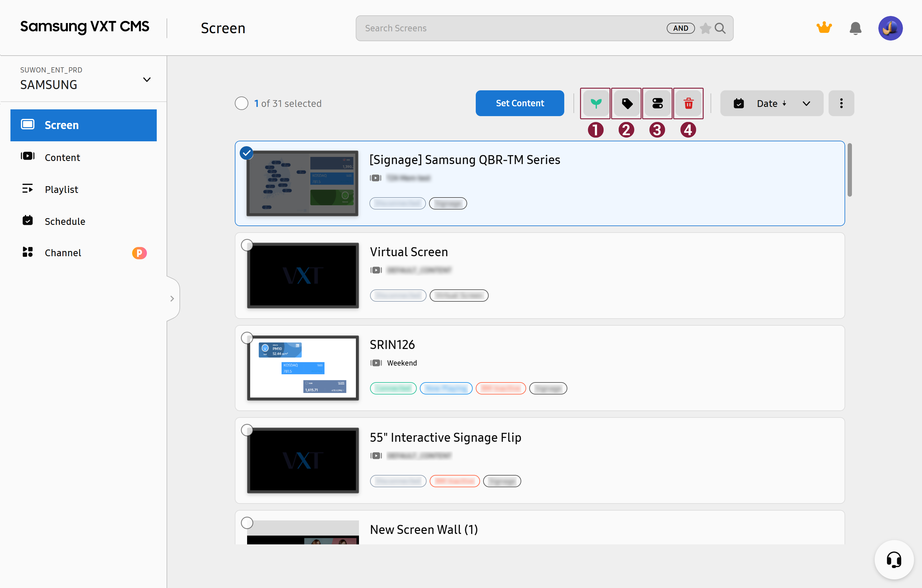The image size is (922, 588).
Task: Open the crown premium icon
Action: pos(824,28)
